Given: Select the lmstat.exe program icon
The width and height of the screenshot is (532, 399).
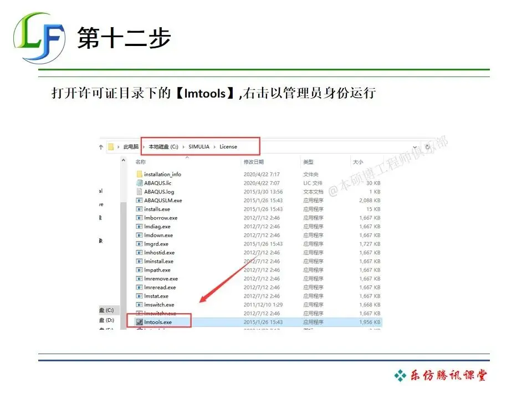Looking at the screenshot, I should 139,296.
